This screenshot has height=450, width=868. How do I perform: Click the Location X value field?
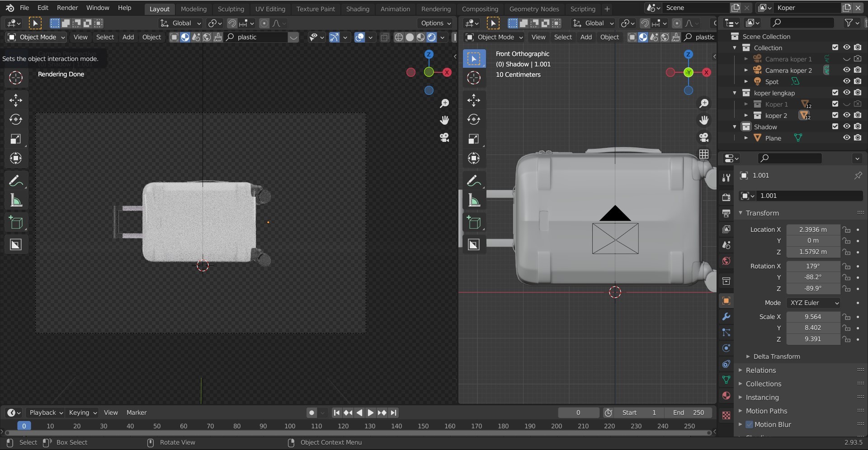pos(812,230)
